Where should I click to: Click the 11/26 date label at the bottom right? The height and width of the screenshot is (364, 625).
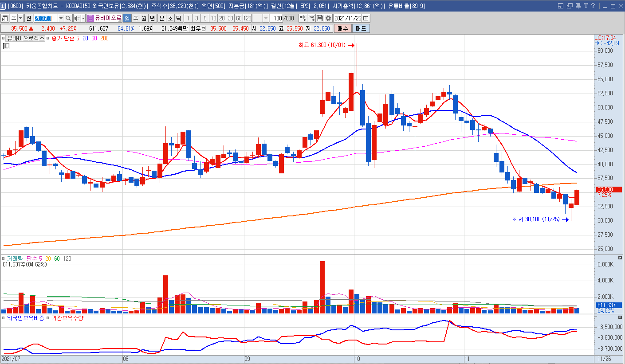(x=604, y=358)
